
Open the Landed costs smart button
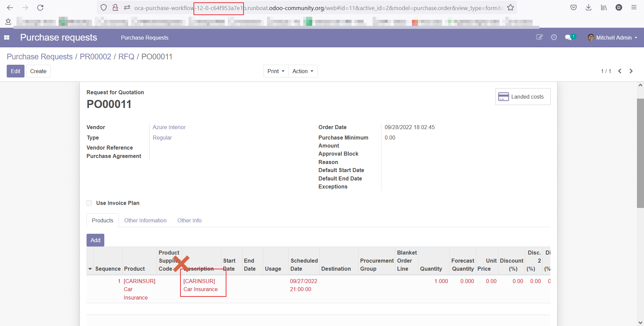(523, 97)
